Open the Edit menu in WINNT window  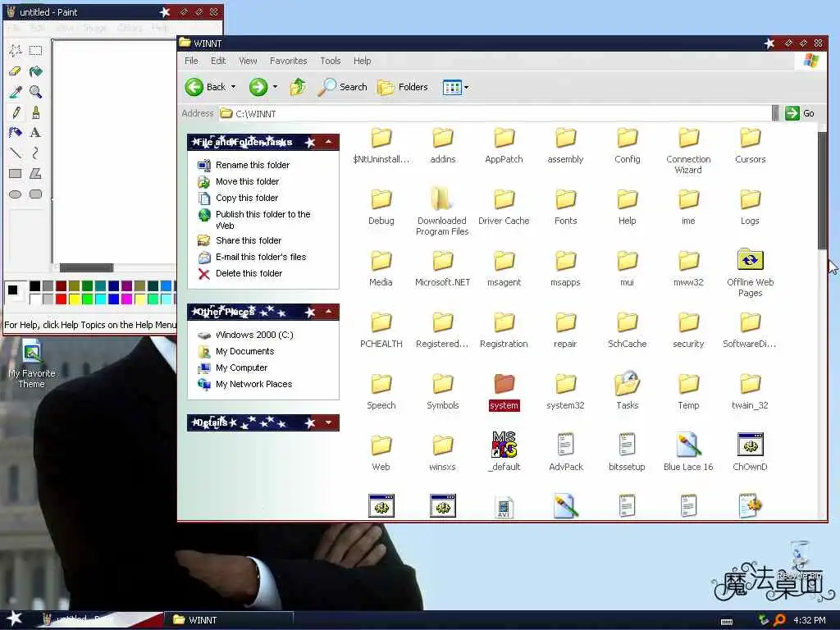218,61
